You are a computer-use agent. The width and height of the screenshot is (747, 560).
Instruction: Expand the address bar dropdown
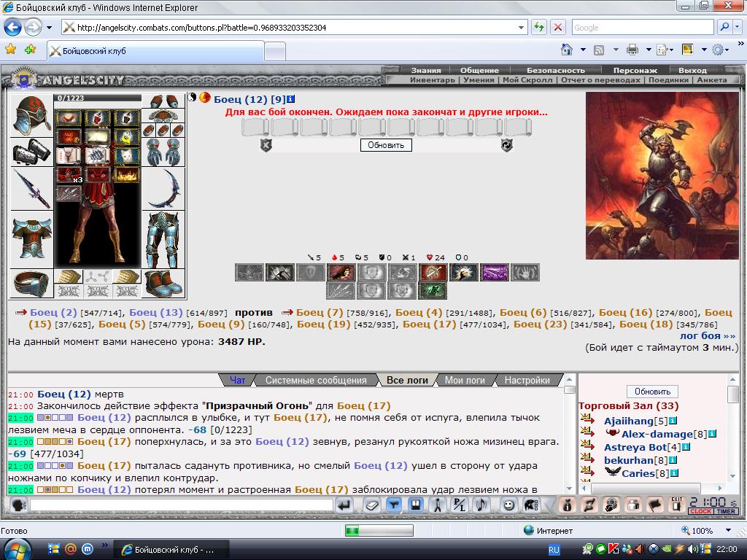521,28
